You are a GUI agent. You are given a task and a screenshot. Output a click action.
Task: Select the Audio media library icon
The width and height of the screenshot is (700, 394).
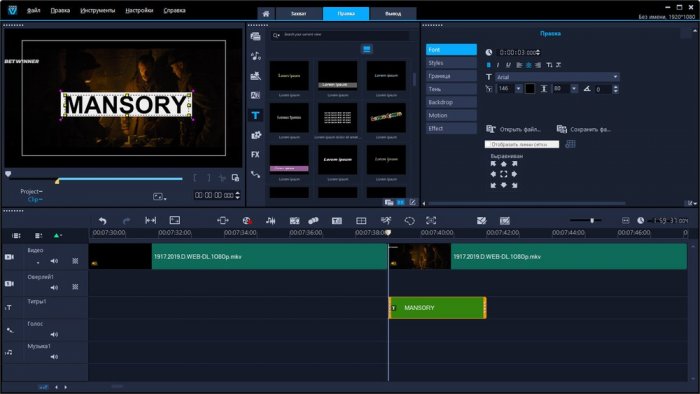click(255, 56)
